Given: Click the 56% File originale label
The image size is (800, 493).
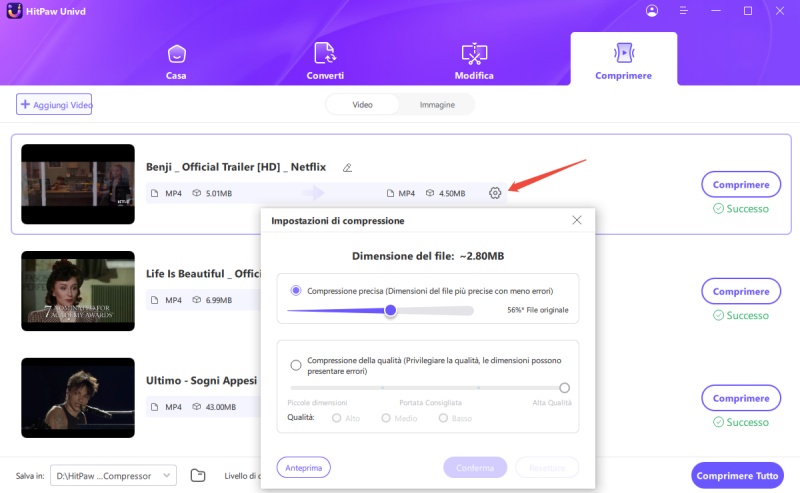Looking at the screenshot, I should [538, 310].
